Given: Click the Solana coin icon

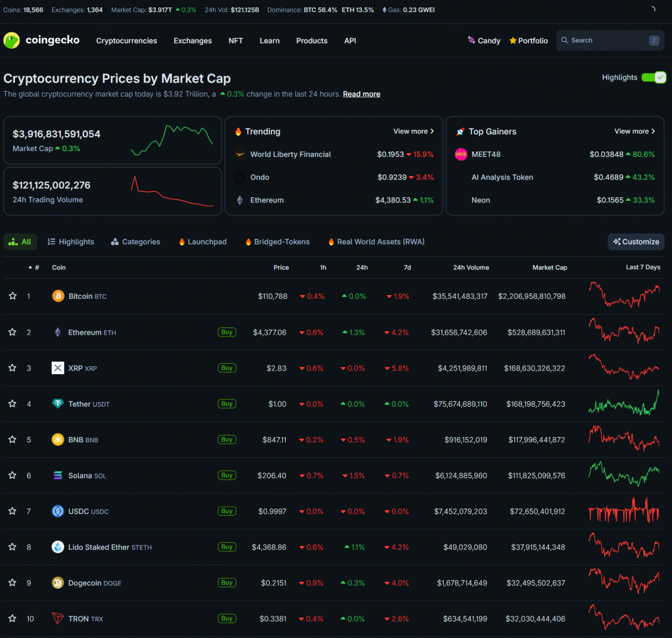Looking at the screenshot, I should click(58, 475).
